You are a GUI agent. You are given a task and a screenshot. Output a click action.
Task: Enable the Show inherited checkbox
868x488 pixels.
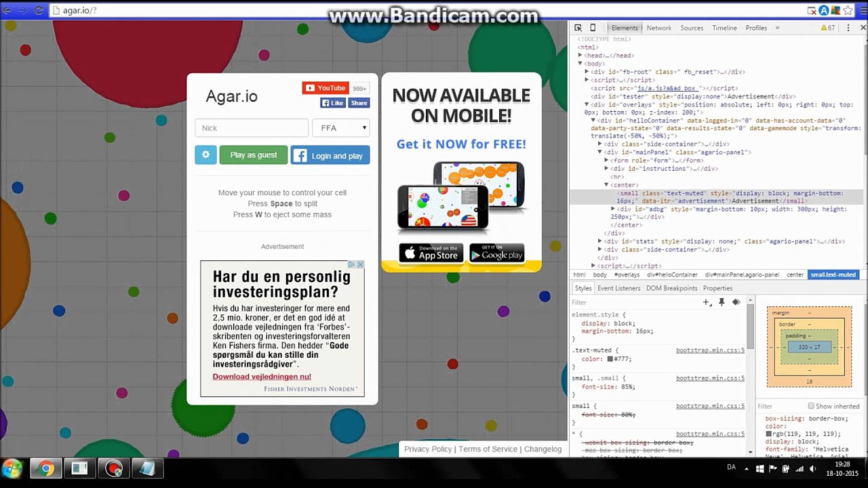point(811,406)
